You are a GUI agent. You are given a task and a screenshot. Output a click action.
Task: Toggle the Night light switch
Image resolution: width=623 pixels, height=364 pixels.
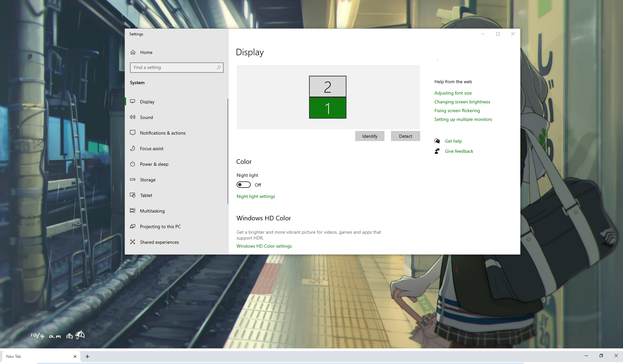(244, 185)
